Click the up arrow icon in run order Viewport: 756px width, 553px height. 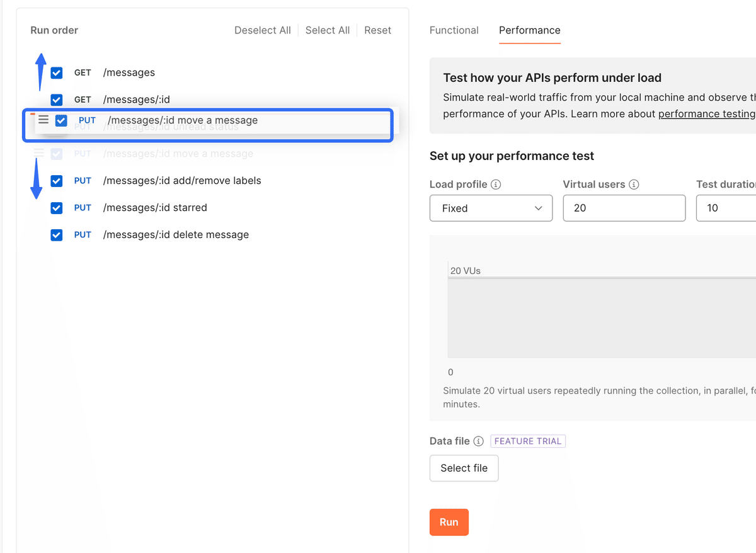[40, 71]
